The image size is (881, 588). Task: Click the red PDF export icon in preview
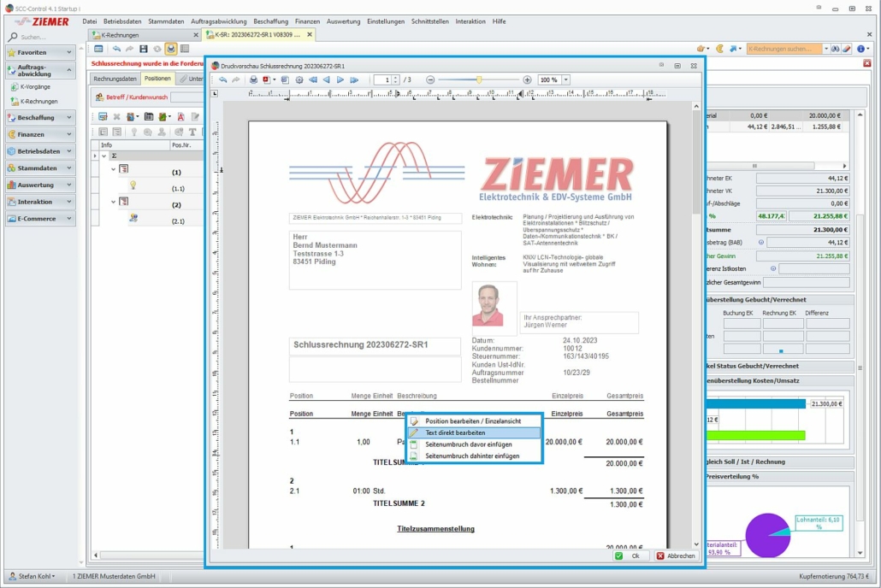pyautogui.click(x=266, y=79)
